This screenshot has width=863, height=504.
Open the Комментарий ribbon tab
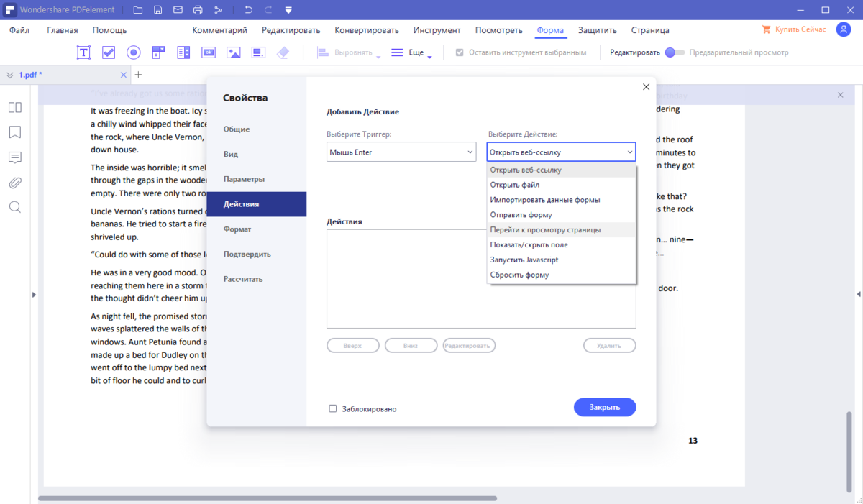219,30
